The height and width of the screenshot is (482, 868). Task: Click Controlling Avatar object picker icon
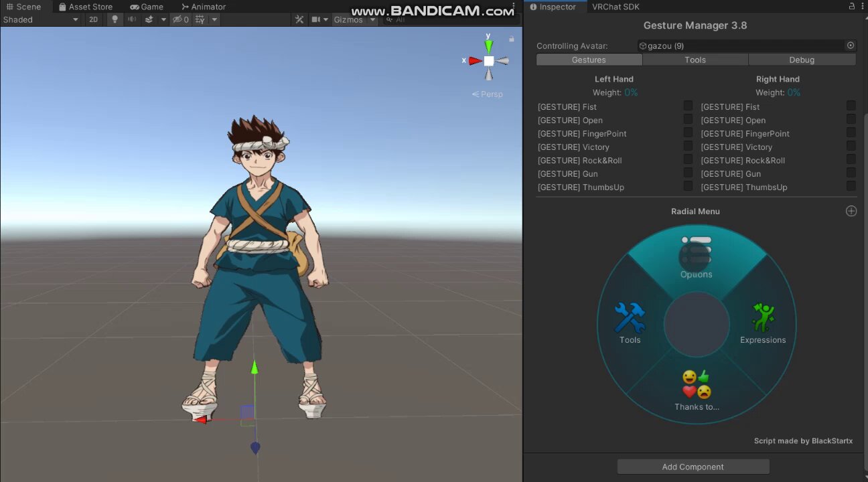coord(851,46)
